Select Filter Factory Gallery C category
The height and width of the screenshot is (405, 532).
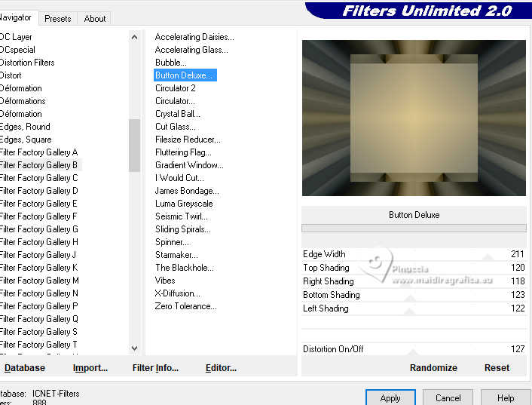tap(38, 178)
